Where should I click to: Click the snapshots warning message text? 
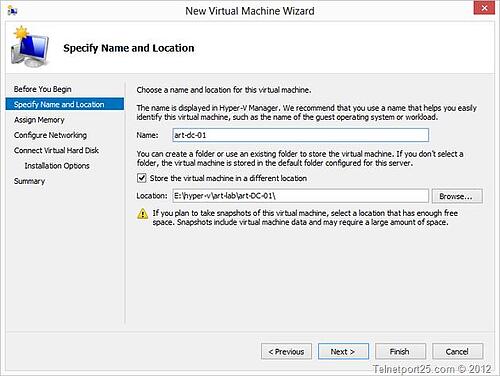[x=305, y=218]
